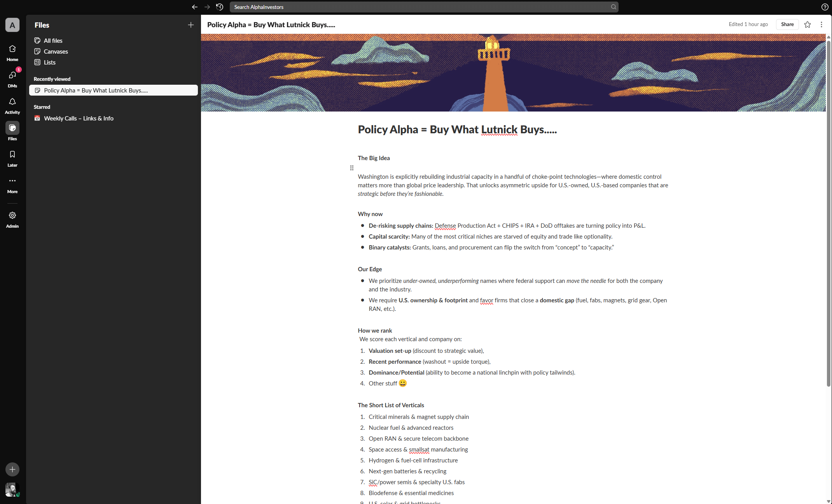Viewport: 832px width, 504px height.
Task: Click the user avatar at bottom left
Action: point(12,489)
